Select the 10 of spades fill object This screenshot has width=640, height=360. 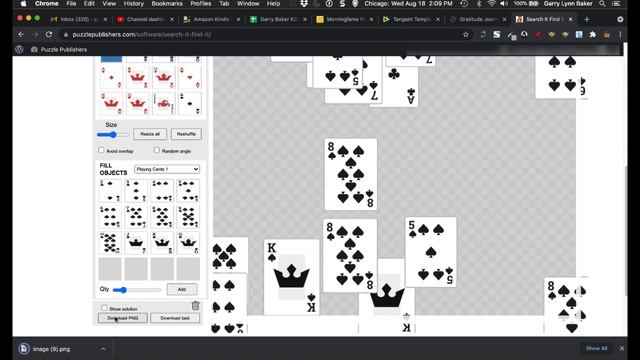coord(110,243)
